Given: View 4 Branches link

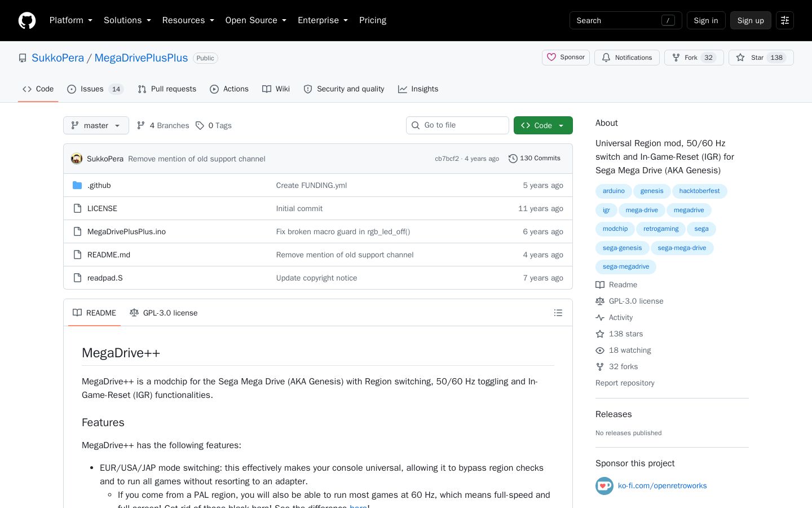Looking at the screenshot, I should [x=163, y=125].
